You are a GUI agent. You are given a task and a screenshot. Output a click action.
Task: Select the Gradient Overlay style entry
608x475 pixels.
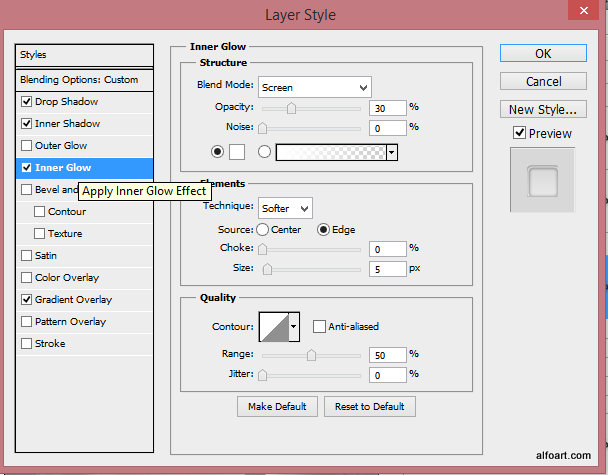(x=73, y=300)
